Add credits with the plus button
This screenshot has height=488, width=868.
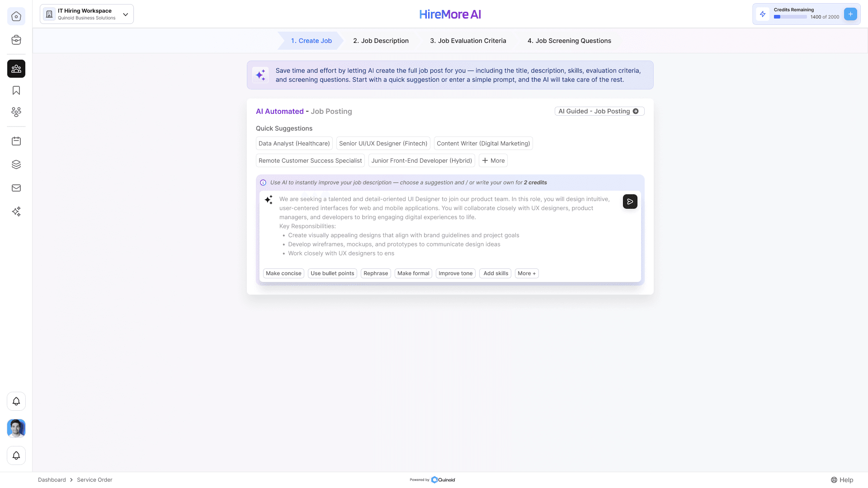tap(850, 14)
